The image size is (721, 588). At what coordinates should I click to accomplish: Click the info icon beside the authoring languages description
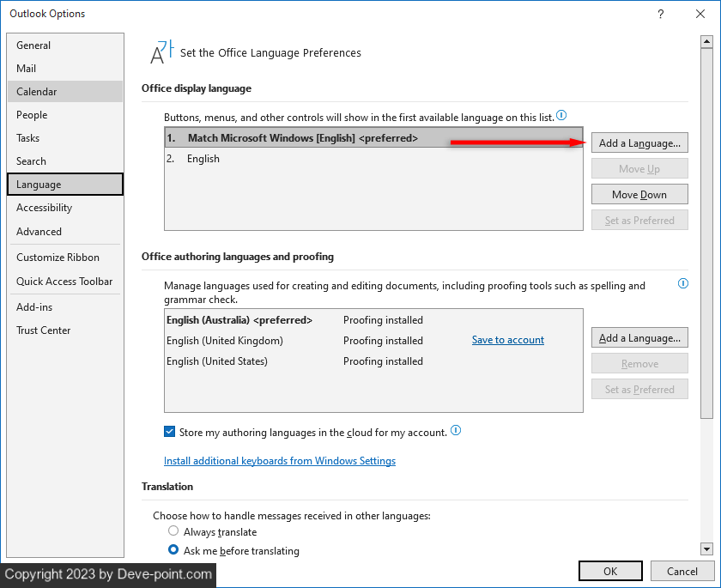tap(683, 283)
